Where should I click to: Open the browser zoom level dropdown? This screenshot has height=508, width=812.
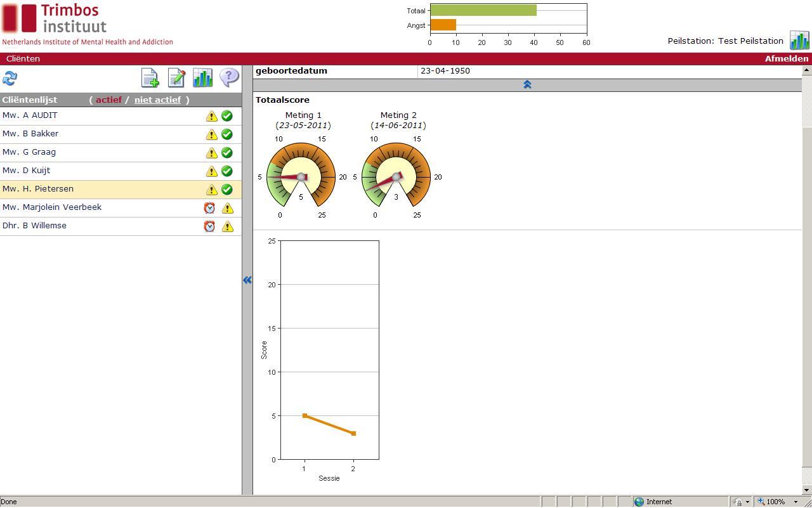tap(796, 502)
